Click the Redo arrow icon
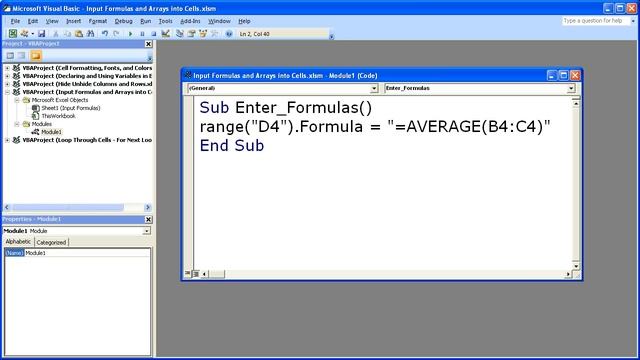This screenshot has height=360, width=640. 116,33
